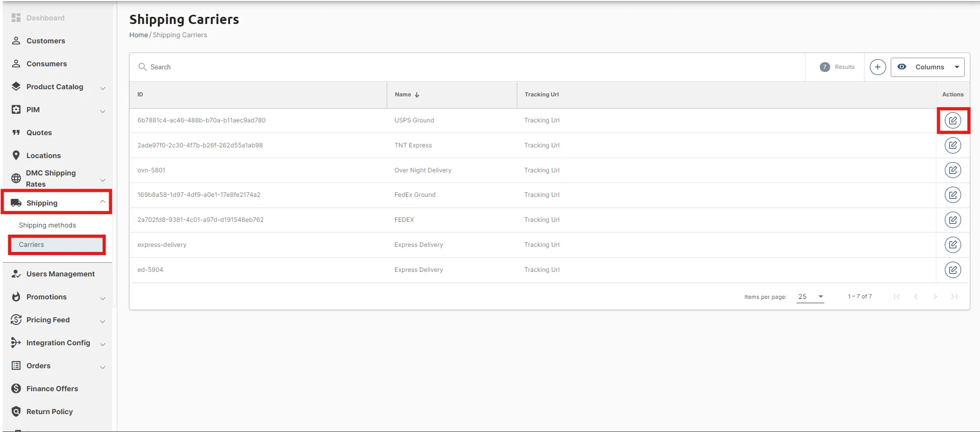Edit the TNT Express carrier row
The image size is (980, 432).
[952, 145]
